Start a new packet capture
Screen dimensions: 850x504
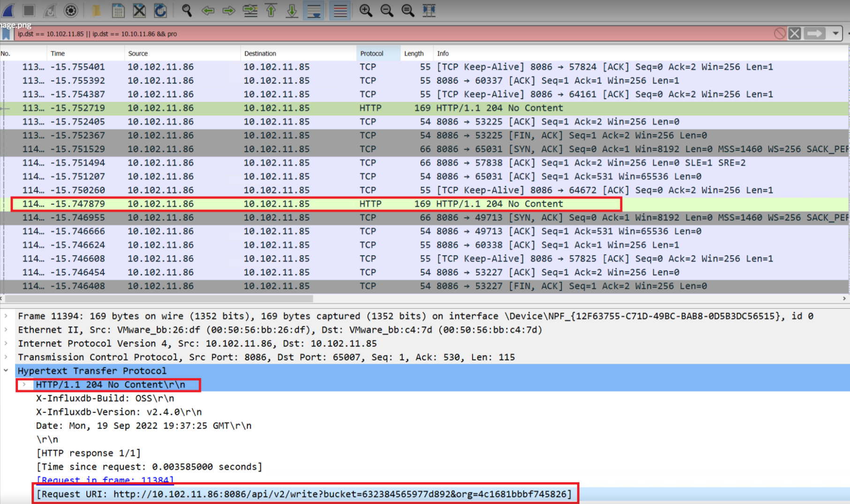(x=8, y=10)
